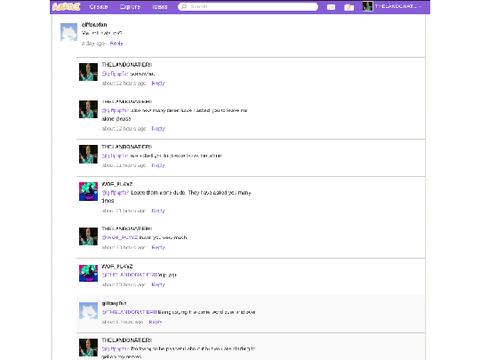Open WOF_PLAYZ name above 'Leave them alone' comment
Screen dimensions: 480x360
(x=117, y=184)
